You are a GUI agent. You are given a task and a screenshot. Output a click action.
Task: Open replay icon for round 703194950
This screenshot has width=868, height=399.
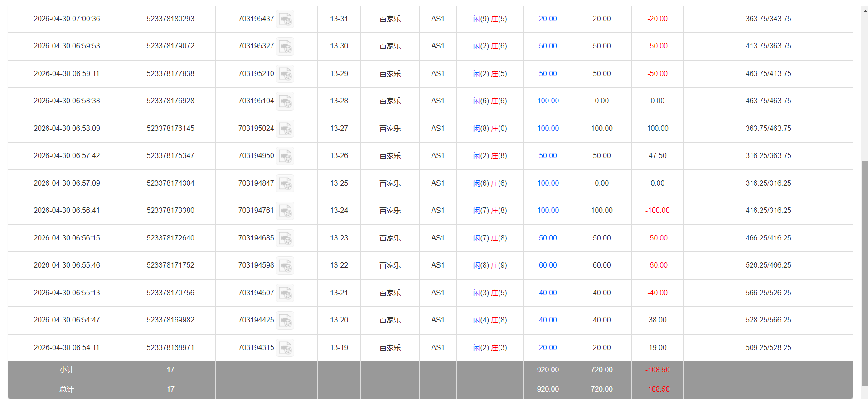(x=285, y=156)
